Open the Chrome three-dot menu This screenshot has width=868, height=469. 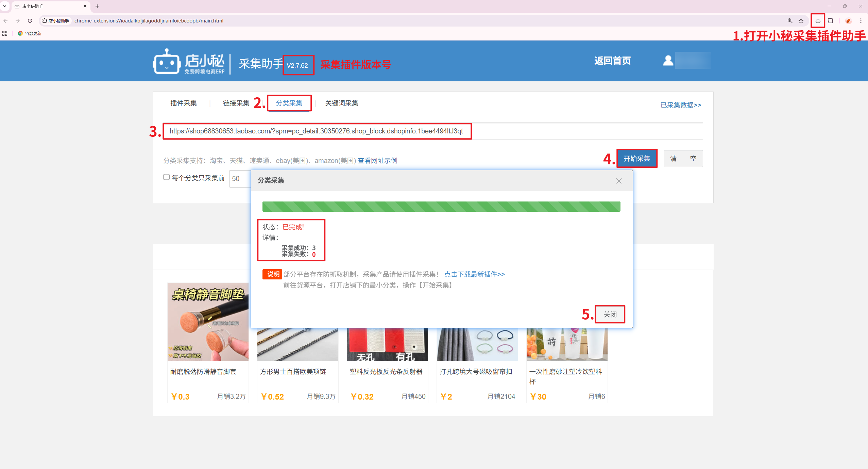861,21
